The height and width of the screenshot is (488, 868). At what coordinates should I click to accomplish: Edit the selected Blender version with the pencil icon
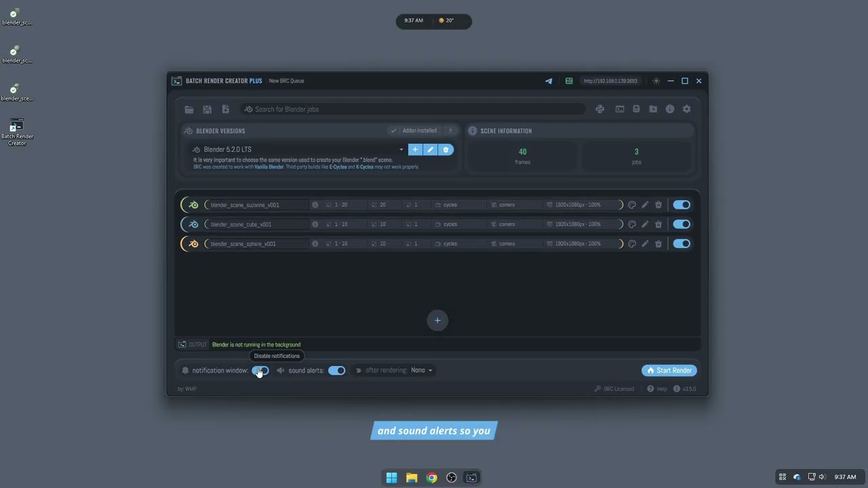[430, 150]
